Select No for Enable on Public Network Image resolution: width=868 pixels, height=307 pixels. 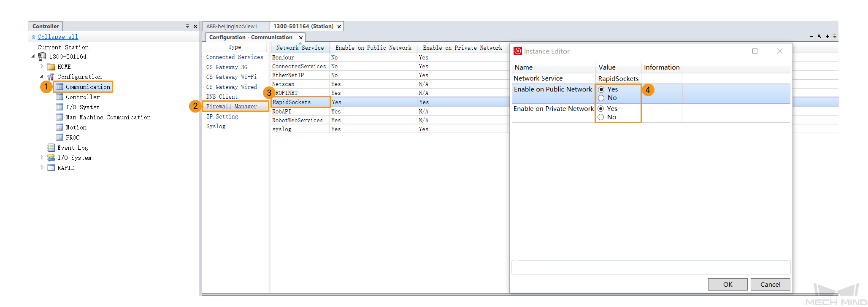coord(601,98)
